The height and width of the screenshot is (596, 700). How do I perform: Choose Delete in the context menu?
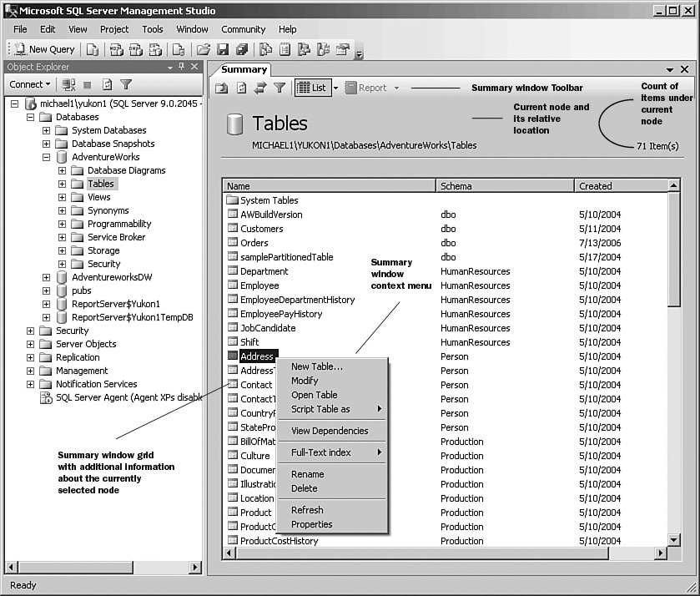click(x=332, y=488)
